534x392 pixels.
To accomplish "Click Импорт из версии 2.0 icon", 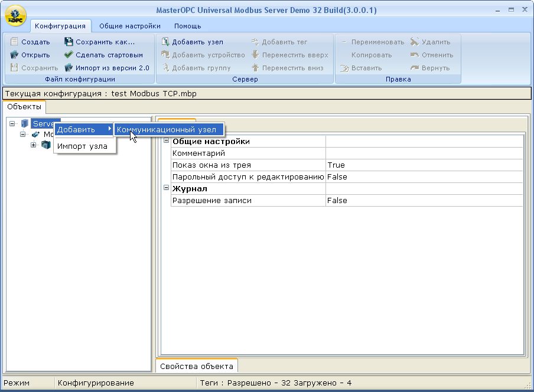I will 69,68.
